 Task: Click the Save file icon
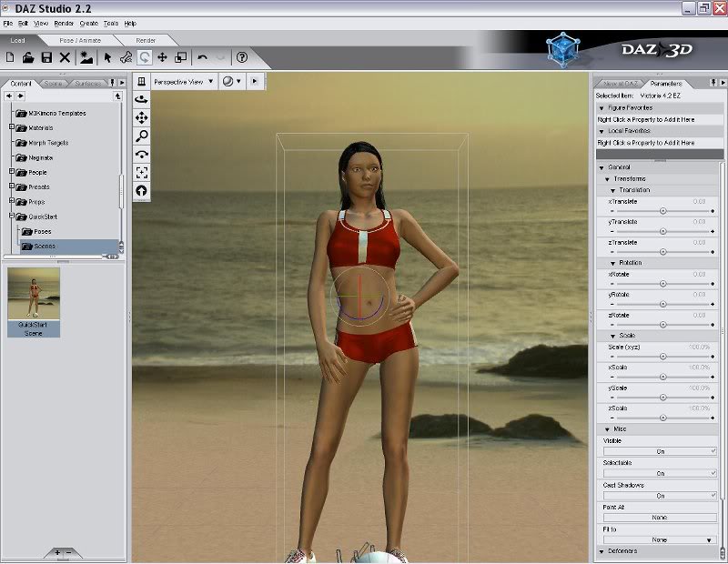(46, 57)
